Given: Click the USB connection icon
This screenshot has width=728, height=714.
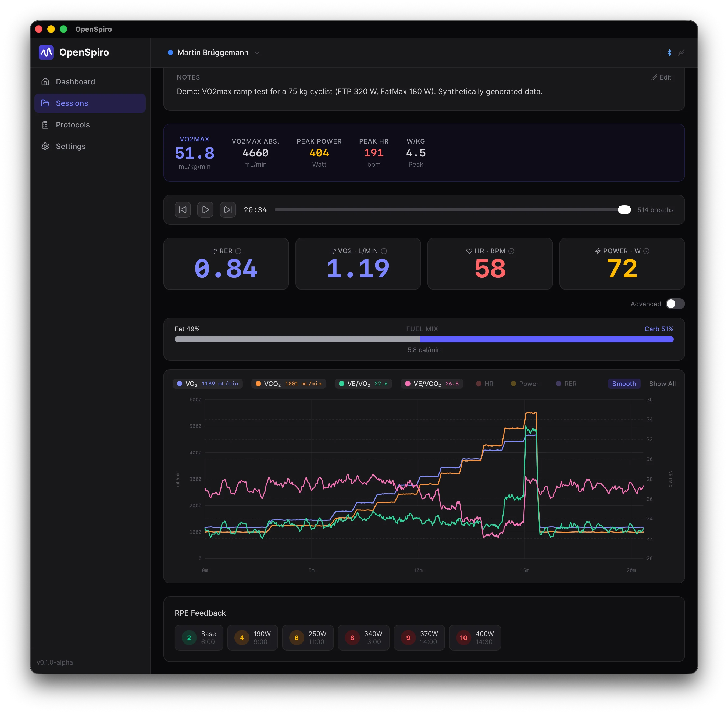Looking at the screenshot, I should 681,52.
